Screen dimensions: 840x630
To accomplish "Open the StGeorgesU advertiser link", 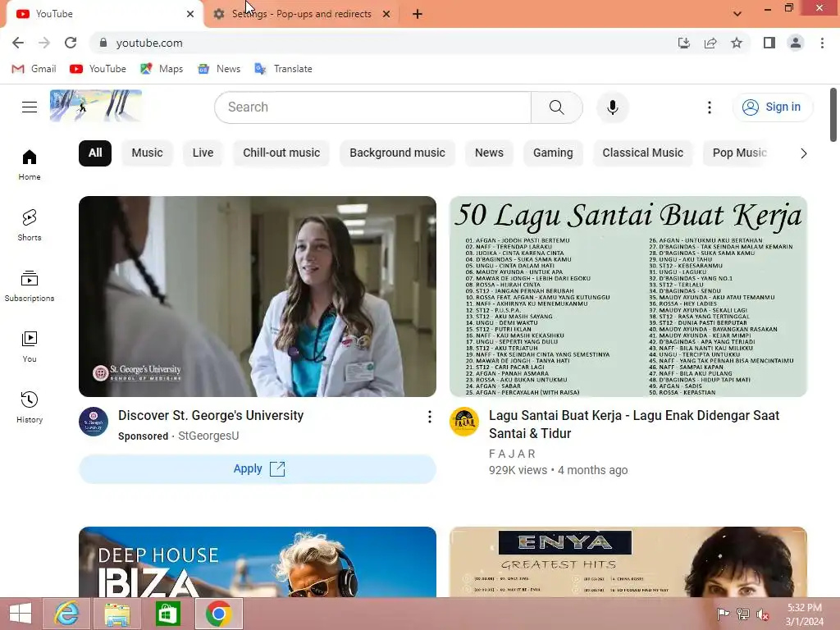I will click(x=208, y=436).
